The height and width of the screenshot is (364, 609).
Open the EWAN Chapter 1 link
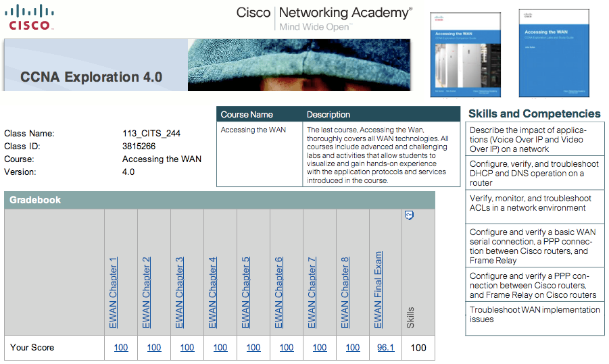tap(113, 292)
